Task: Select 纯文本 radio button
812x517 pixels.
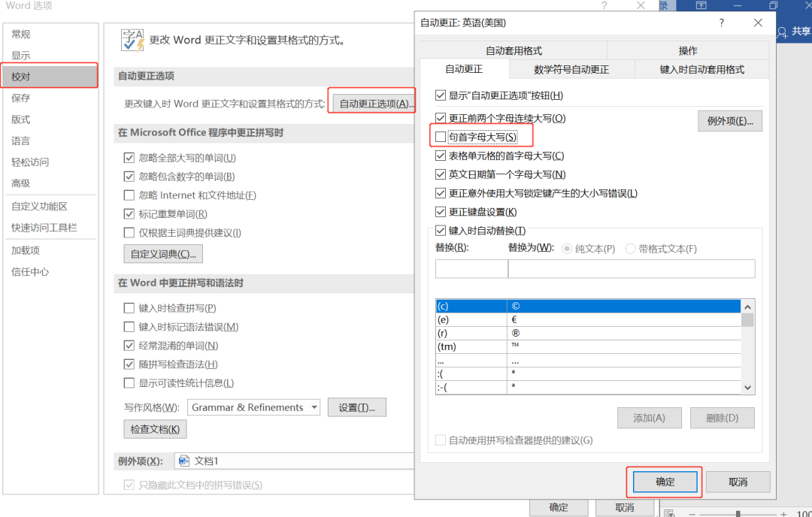Action: coord(567,249)
